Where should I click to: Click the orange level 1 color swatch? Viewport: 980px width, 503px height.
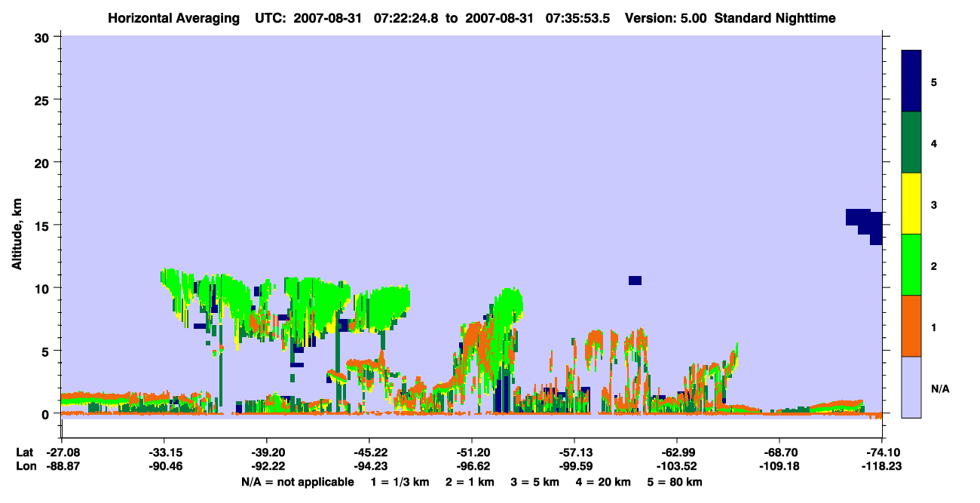click(x=911, y=326)
